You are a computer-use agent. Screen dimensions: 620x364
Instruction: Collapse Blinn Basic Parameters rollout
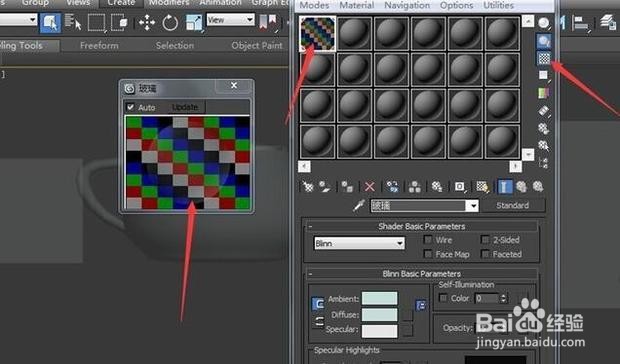pyautogui.click(x=310, y=273)
